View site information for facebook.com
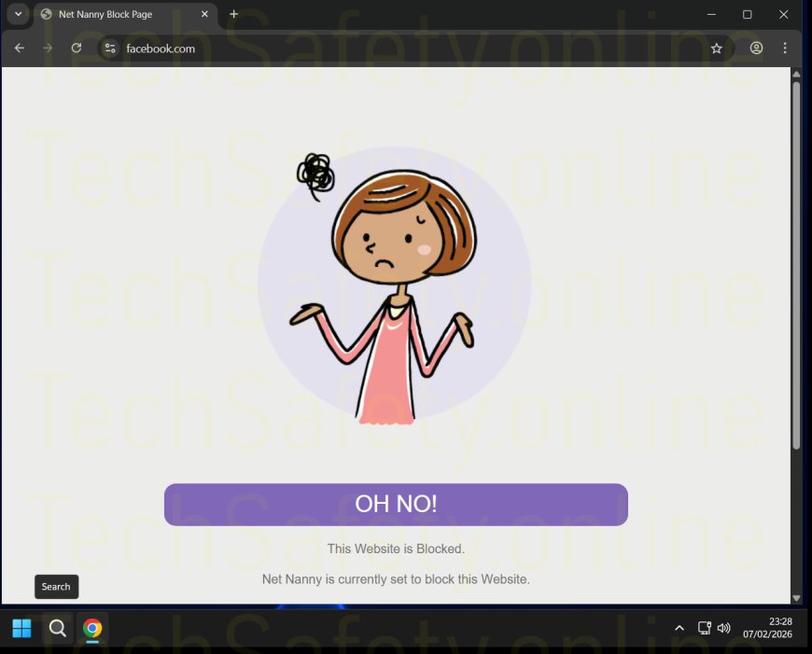 [x=110, y=49]
